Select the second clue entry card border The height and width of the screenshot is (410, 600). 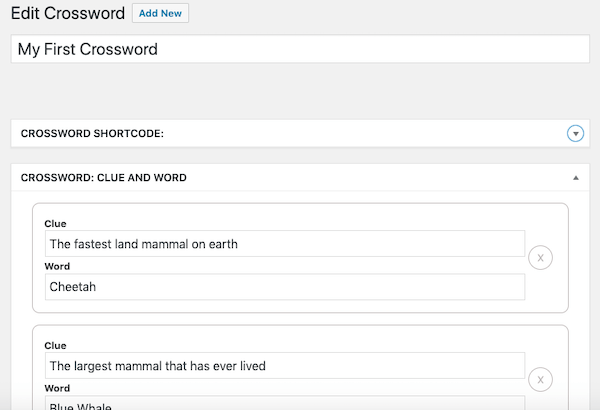[x=300, y=326]
